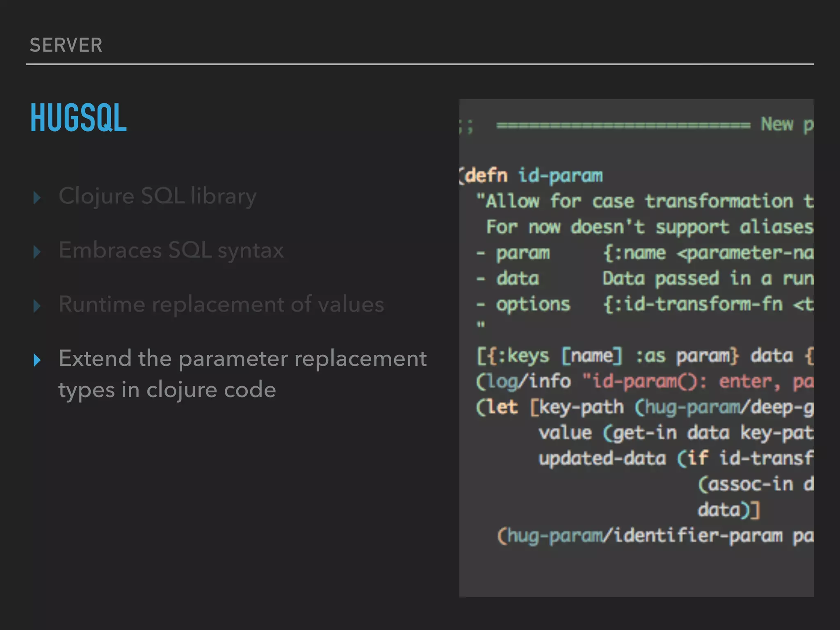The width and height of the screenshot is (840, 630).
Task: Click the '- param {:name' docstring line
Action: [644, 253]
